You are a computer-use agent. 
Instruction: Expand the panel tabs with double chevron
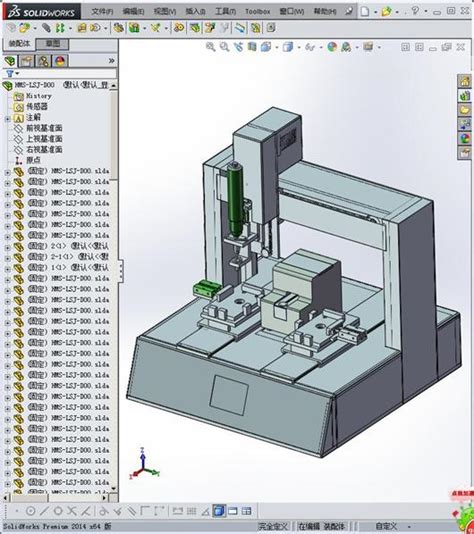(x=111, y=61)
